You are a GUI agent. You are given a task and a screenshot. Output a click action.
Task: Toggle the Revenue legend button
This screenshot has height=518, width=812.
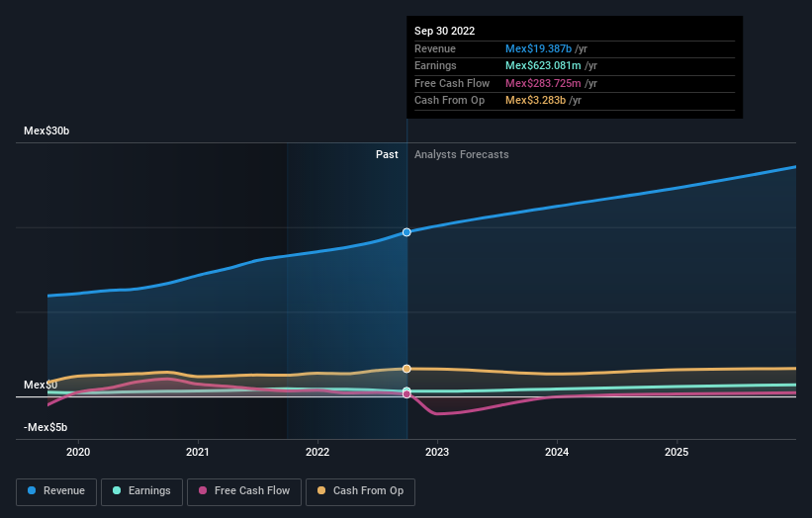(56, 491)
